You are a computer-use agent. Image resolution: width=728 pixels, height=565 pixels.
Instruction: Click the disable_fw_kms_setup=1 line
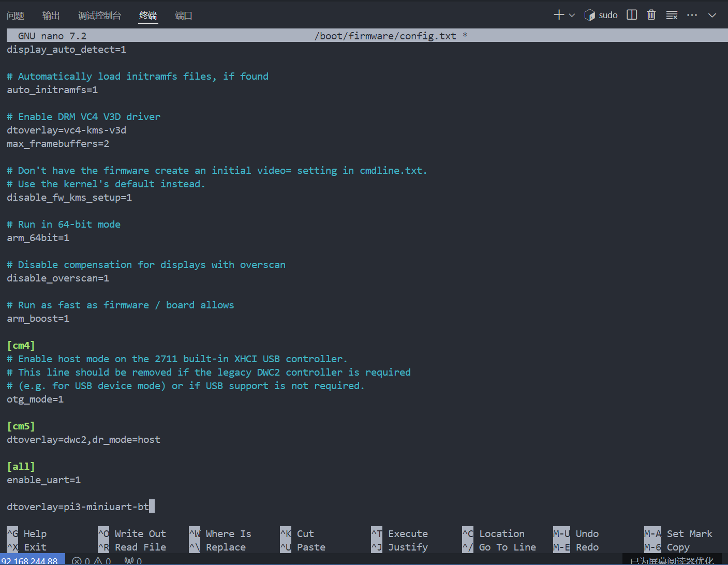click(x=69, y=197)
